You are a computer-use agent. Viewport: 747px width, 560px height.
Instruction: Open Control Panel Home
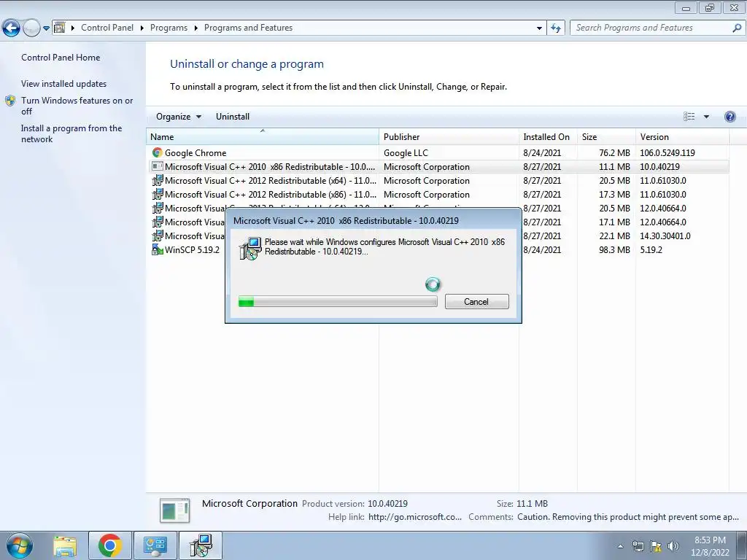[61, 57]
